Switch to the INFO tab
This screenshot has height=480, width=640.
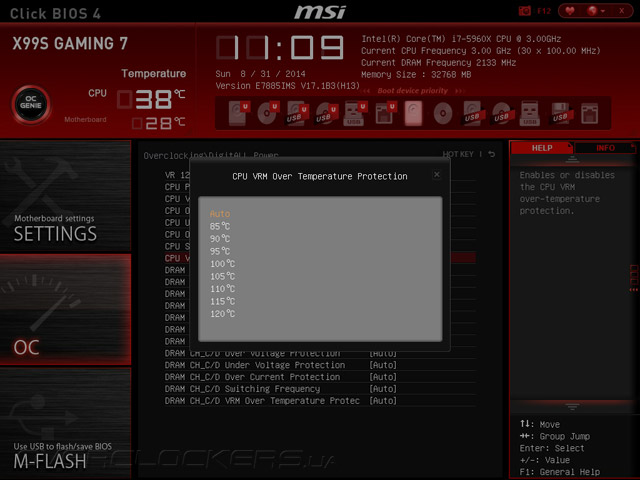click(605, 148)
